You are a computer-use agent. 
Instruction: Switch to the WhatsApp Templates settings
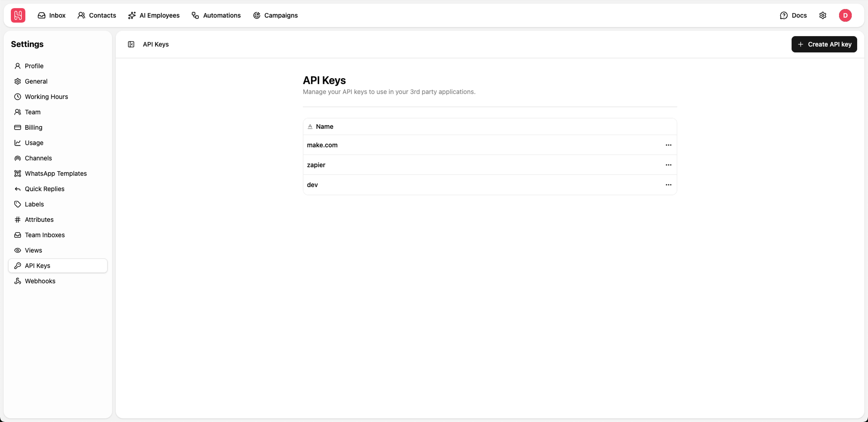[x=56, y=173]
